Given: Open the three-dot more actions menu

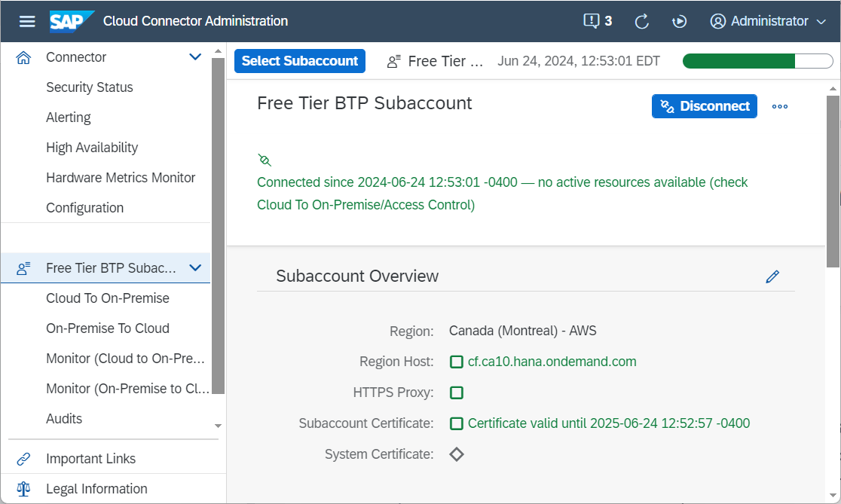Looking at the screenshot, I should [x=780, y=107].
